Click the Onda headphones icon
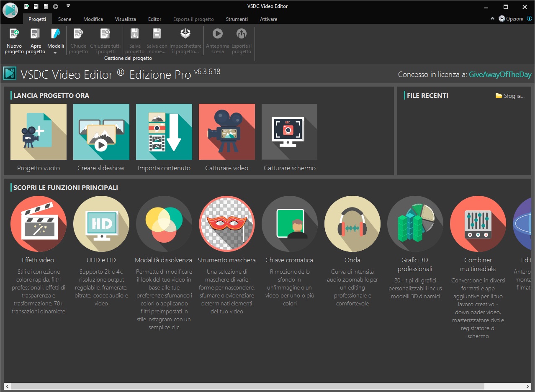The height and width of the screenshot is (392, 535). 352,224
